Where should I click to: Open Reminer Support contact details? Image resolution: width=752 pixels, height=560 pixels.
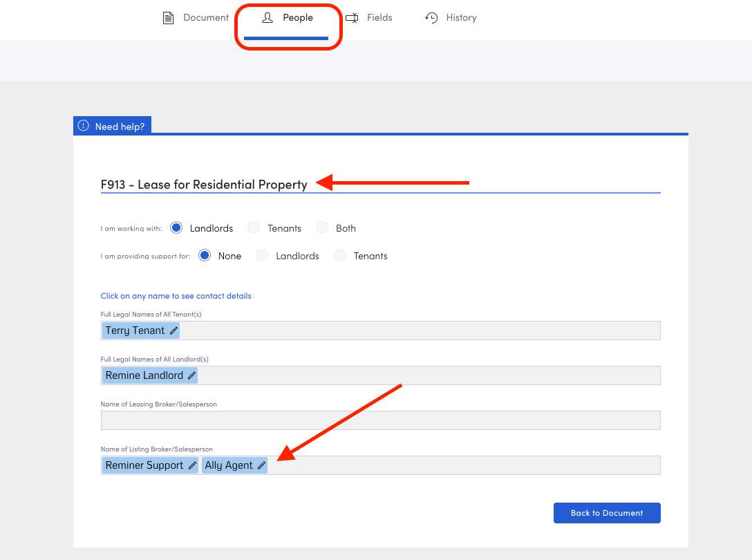(x=144, y=465)
